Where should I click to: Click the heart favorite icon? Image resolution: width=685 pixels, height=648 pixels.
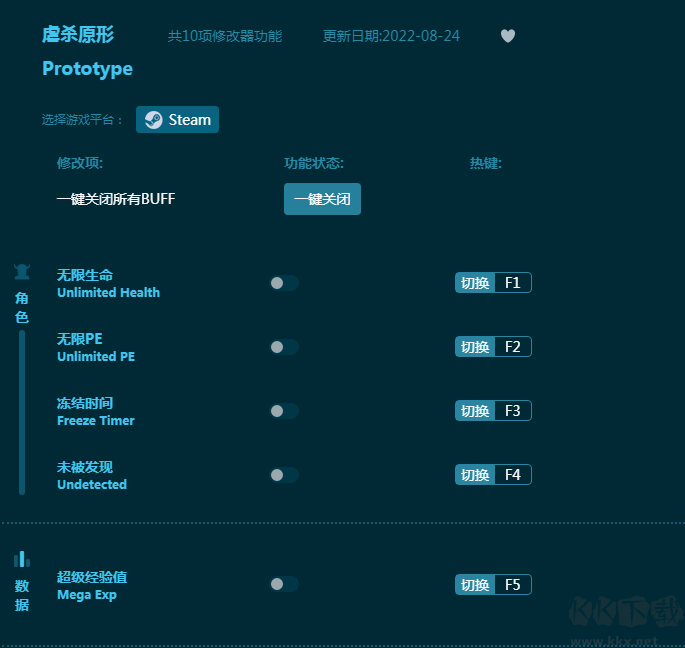tap(508, 36)
